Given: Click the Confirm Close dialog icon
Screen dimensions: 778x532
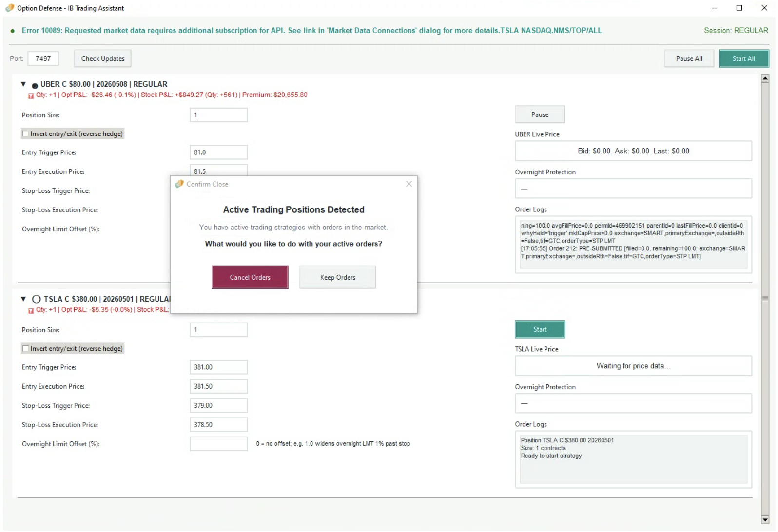Looking at the screenshot, I should tap(179, 184).
